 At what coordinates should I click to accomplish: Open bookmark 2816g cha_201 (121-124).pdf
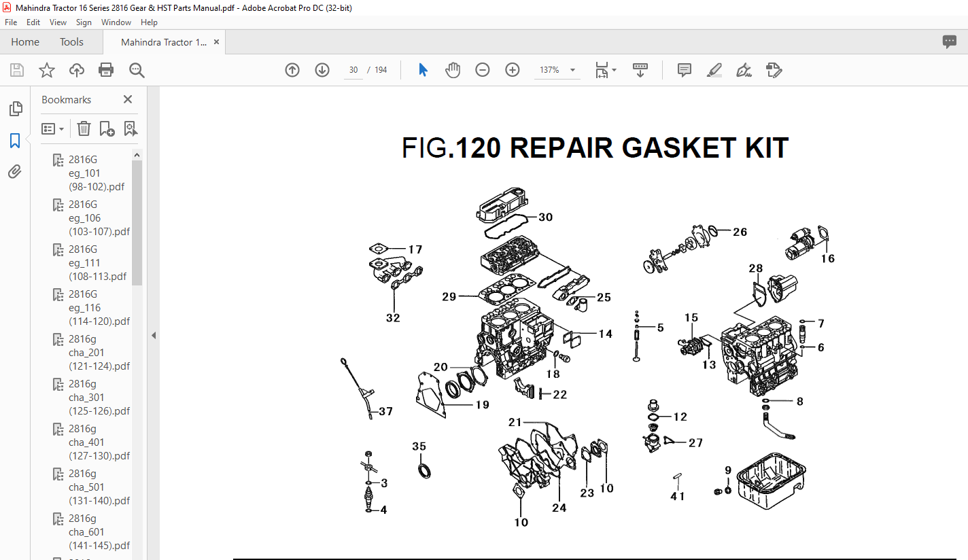(x=99, y=352)
